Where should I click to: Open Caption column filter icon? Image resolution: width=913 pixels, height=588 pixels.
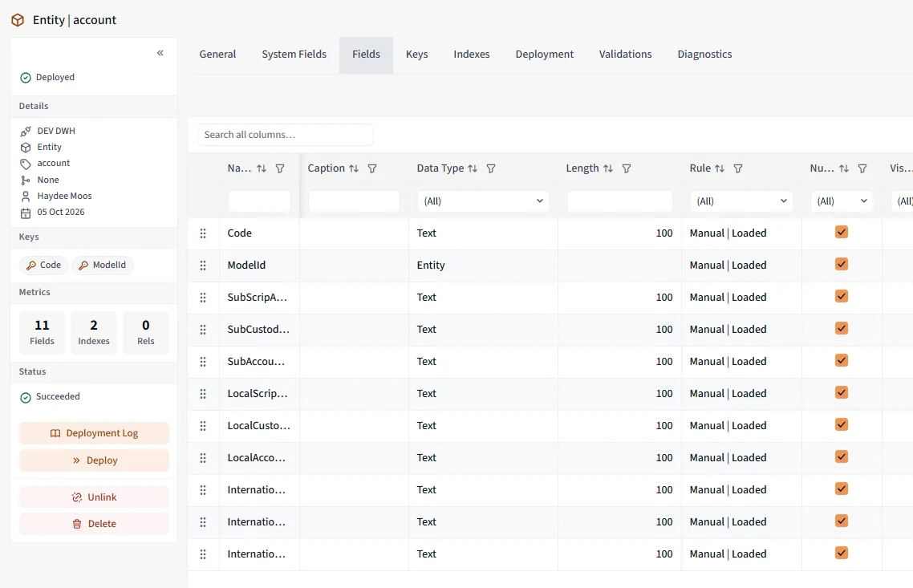(372, 168)
